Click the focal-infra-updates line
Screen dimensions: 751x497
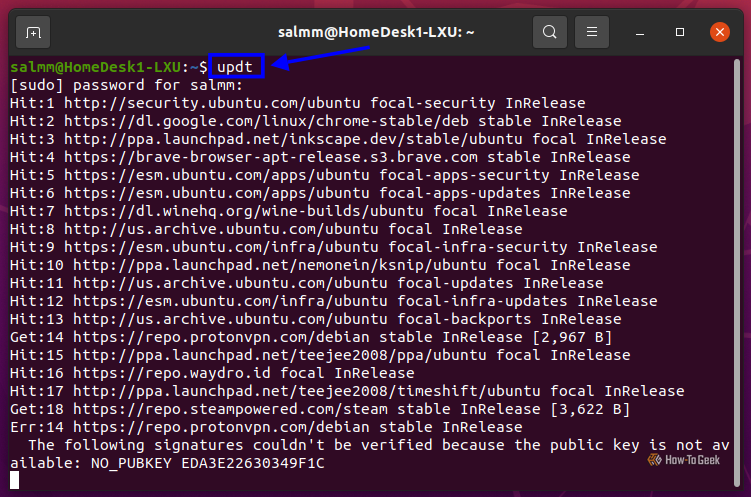point(333,301)
